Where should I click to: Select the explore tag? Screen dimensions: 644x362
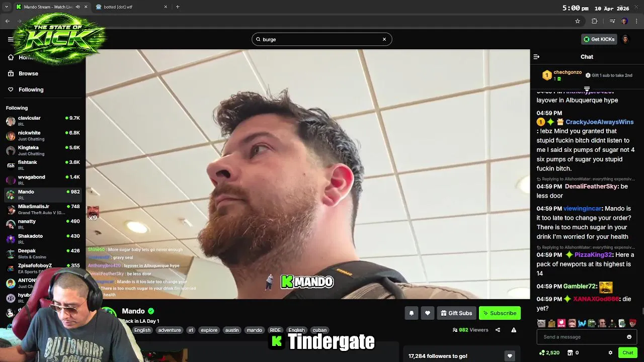[x=209, y=330]
